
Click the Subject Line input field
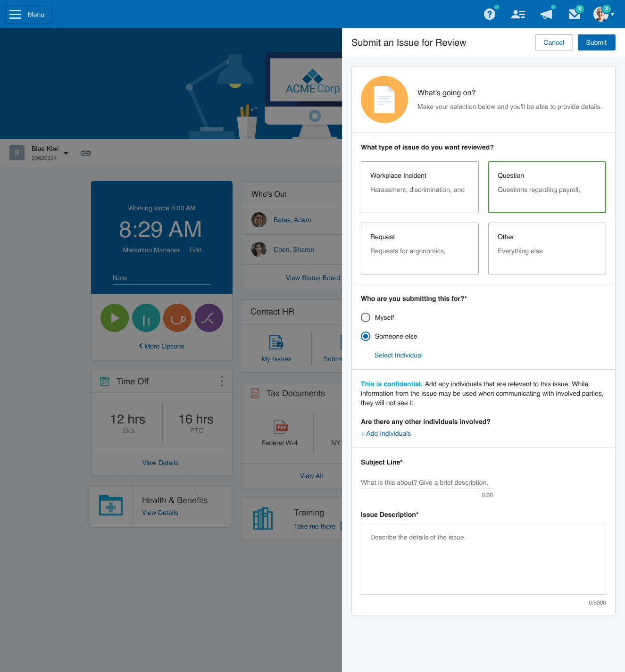click(x=427, y=482)
